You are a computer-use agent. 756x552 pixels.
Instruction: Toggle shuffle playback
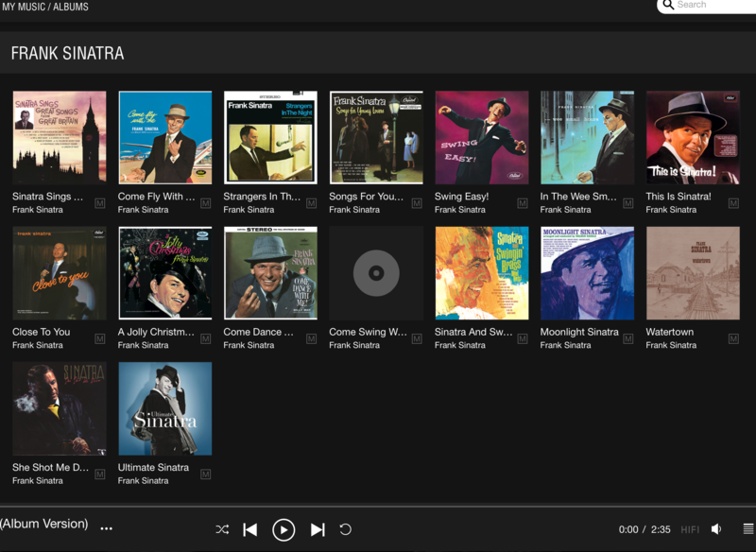click(x=222, y=529)
